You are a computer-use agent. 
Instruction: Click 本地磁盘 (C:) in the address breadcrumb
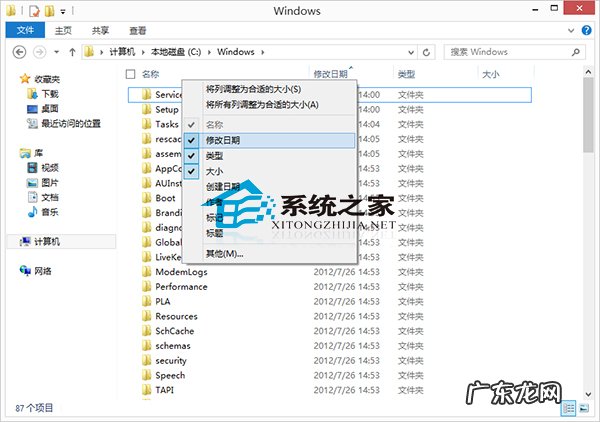(x=176, y=52)
